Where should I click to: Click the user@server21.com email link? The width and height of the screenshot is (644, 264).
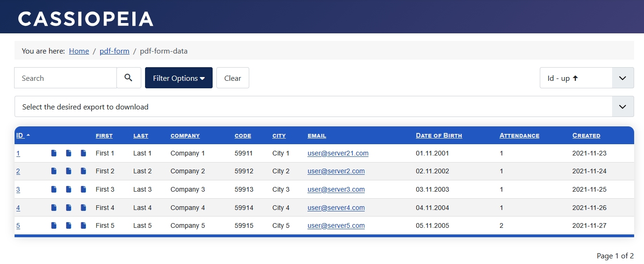pyautogui.click(x=338, y=153)
